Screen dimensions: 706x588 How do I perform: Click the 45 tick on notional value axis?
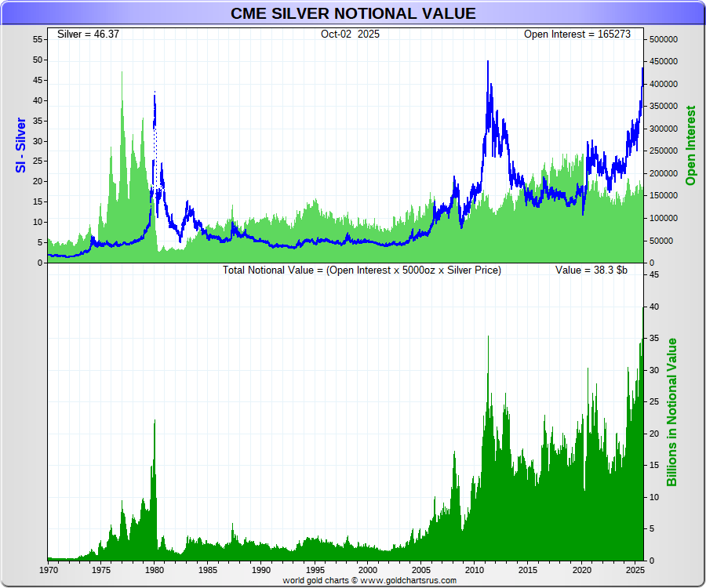point(653,274)
